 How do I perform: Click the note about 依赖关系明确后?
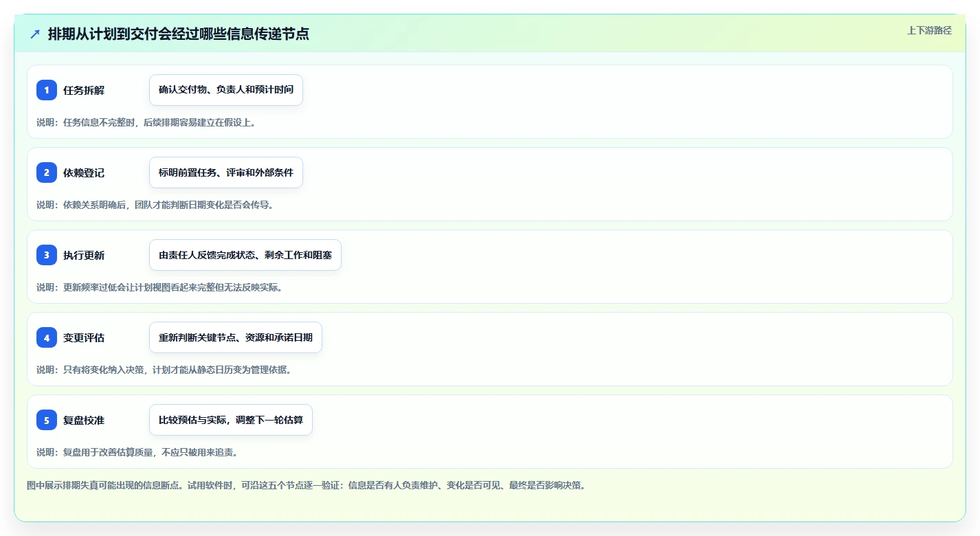[x=155, y=205]
